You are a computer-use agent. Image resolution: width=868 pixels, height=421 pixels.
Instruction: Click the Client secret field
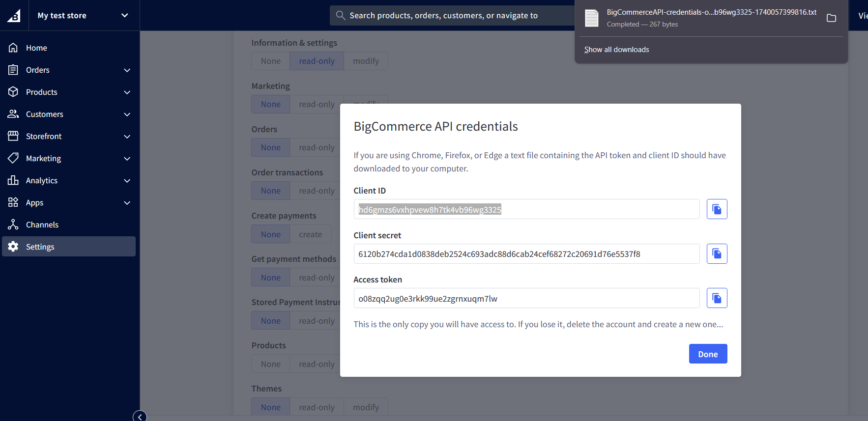[526, 253]
